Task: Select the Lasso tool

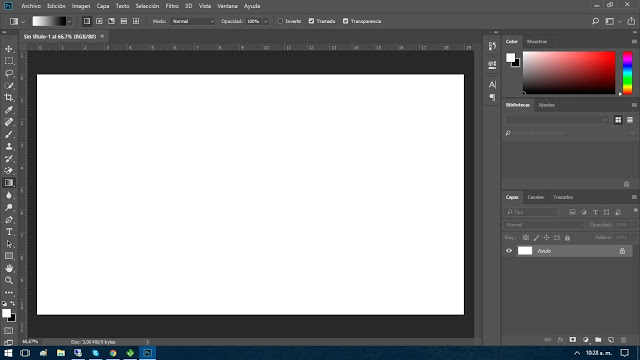Action: (x=9, y=73)
